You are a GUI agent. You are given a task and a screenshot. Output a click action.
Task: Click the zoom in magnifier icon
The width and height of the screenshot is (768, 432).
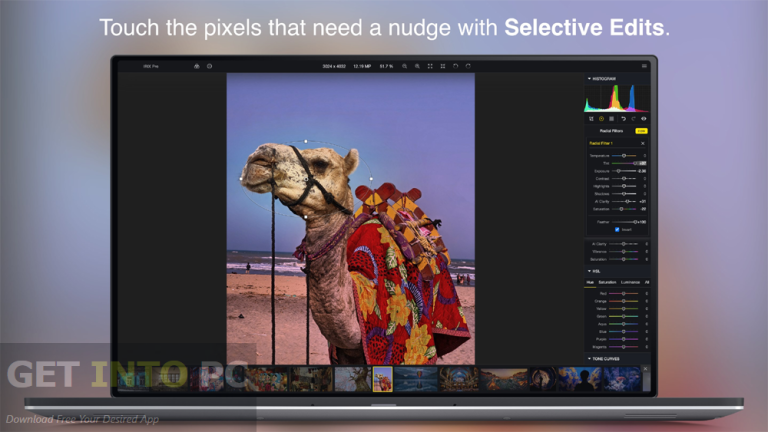(404, 66)
